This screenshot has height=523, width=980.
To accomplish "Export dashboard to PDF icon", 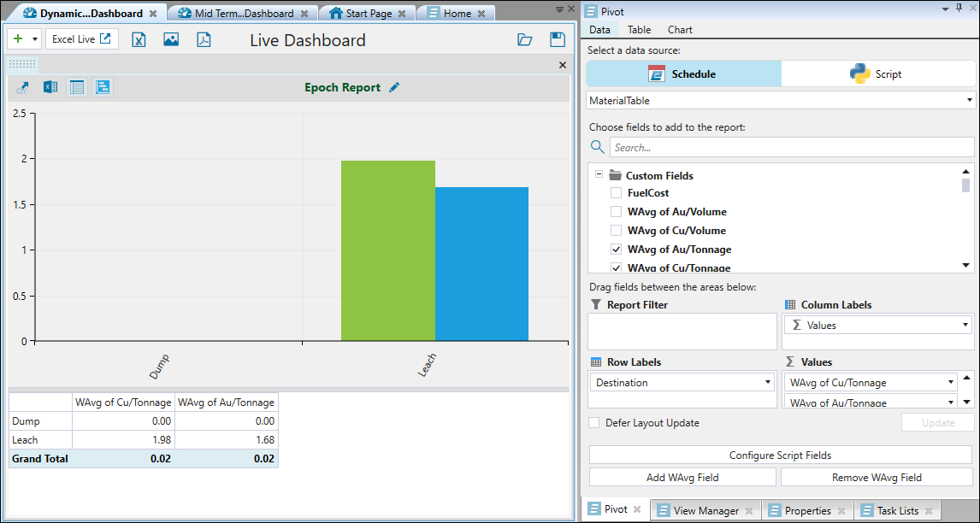I will (x=204, y=39).
